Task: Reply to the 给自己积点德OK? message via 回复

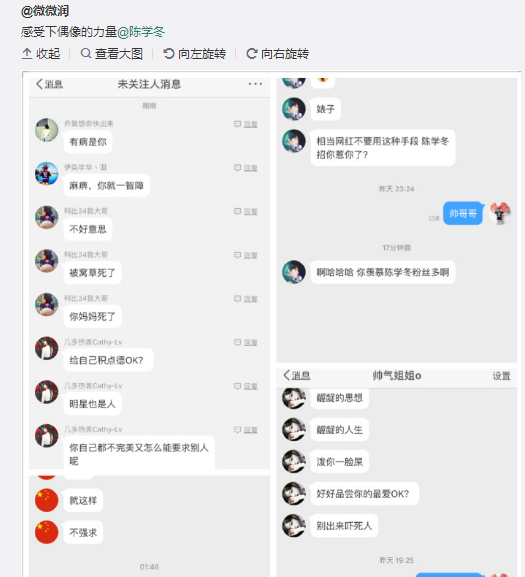Action: pyautogui.click(x=246, y=342)
